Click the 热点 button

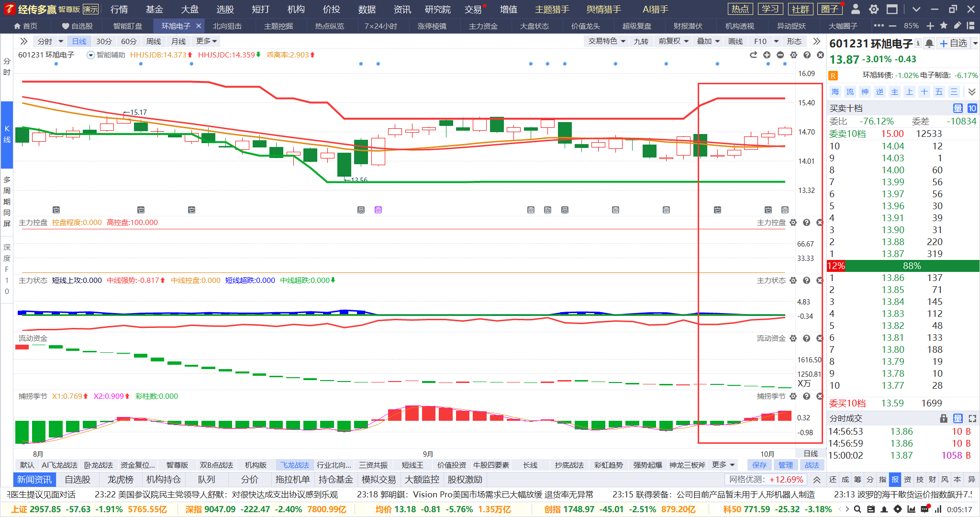tap(740, 9)
